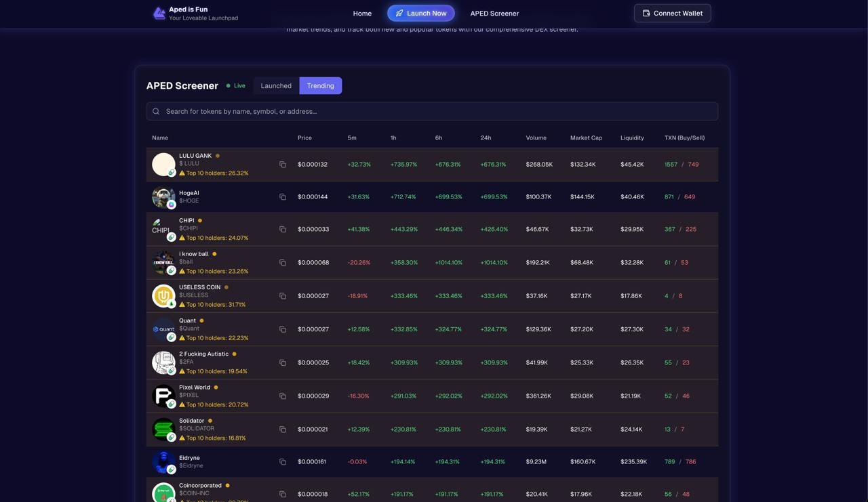Open the i know ball token avatar
868x502 pixels.
(x=163, y=263)
